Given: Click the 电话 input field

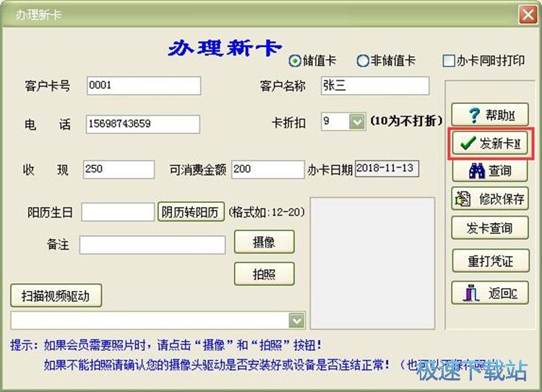Looking at the screenshot, I should (x=143, y=124).
